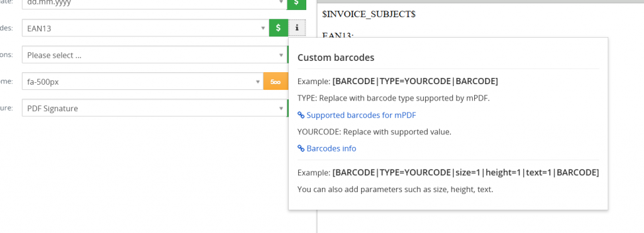Click green dollar button beside dd.mm.yyyy field

[x=297, y=4]
